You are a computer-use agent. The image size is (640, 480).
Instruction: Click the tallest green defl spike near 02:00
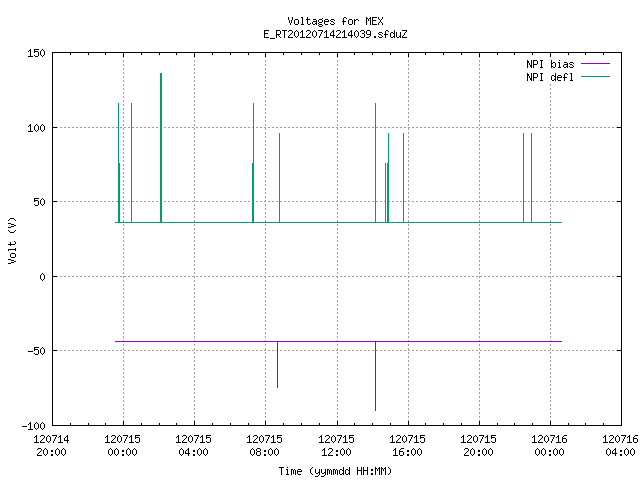click(x=161, y=148)
